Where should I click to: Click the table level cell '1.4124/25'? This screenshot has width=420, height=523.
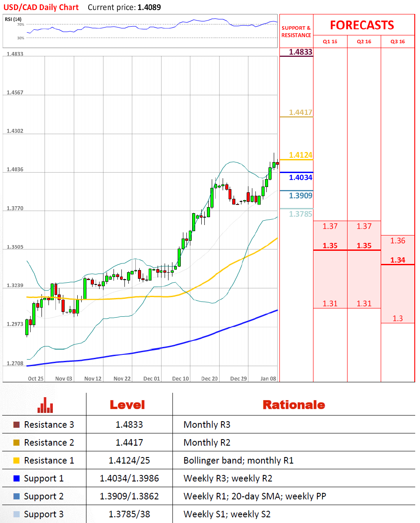coord(129,461)
